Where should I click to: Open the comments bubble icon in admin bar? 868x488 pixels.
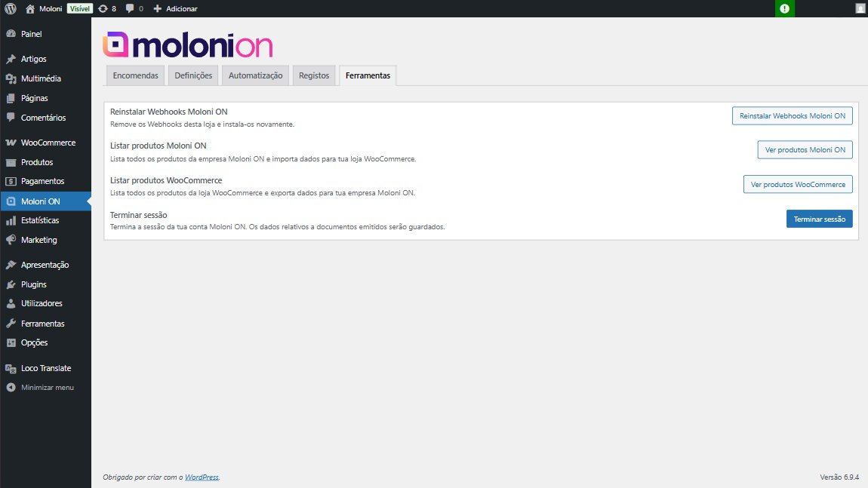coord(130,8)
